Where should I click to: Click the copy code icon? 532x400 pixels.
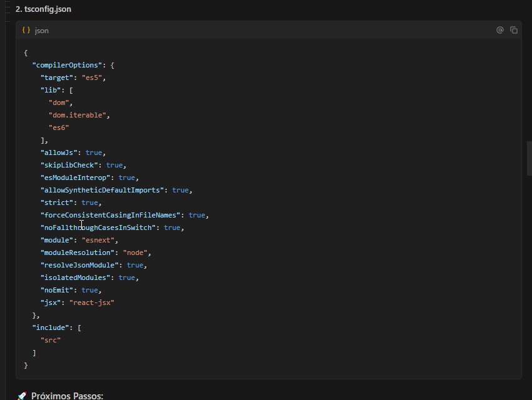coord(513,29)
